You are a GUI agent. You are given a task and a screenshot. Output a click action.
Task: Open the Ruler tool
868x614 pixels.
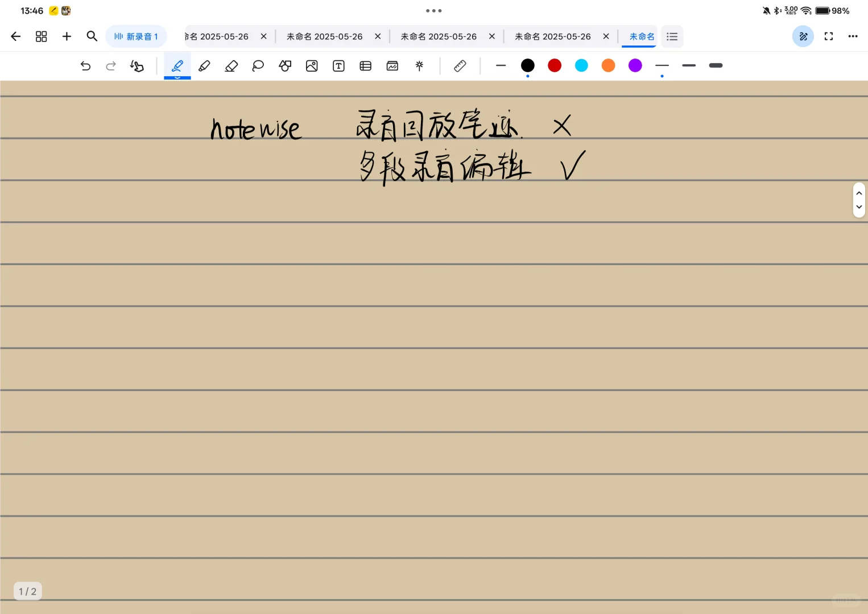460,65
